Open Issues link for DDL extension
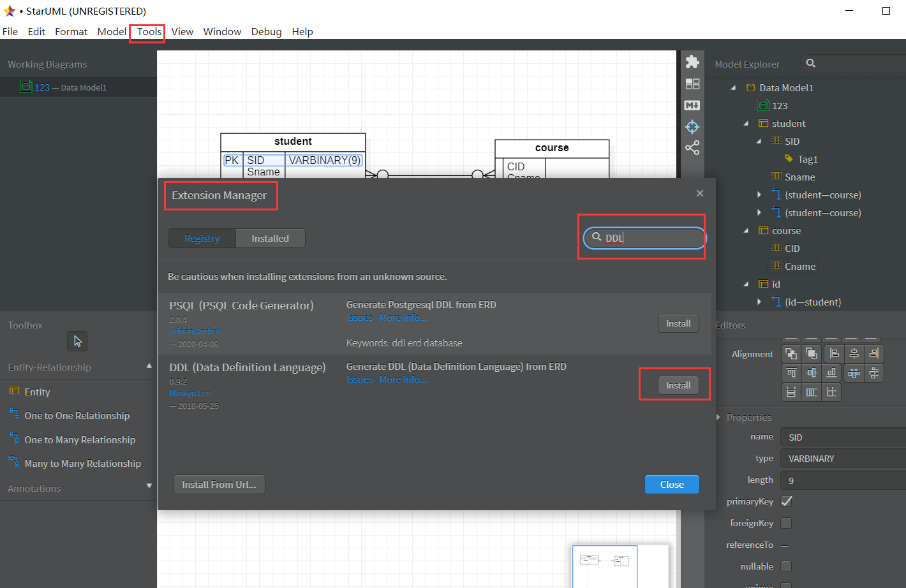 (x=359, y=379)
